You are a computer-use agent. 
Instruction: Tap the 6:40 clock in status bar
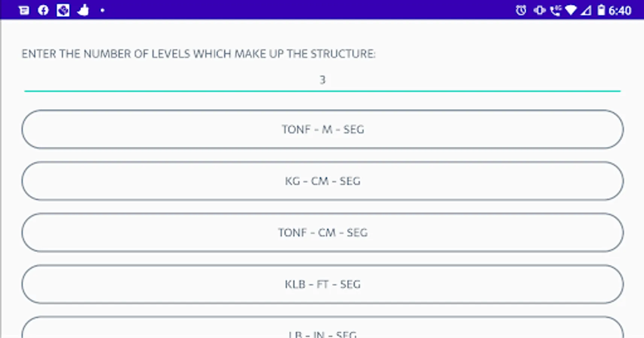pyautogui.click(x=620, y=11)
